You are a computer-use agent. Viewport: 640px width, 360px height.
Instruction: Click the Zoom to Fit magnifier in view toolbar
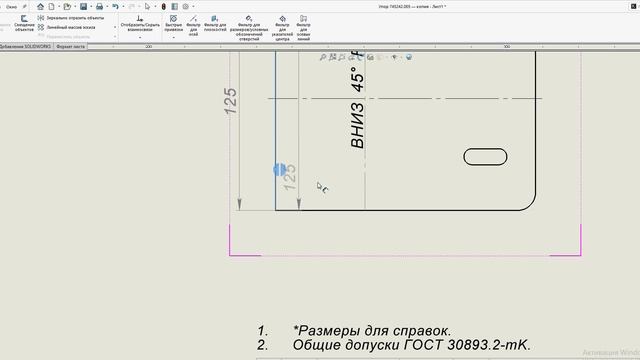click(323, 58)
